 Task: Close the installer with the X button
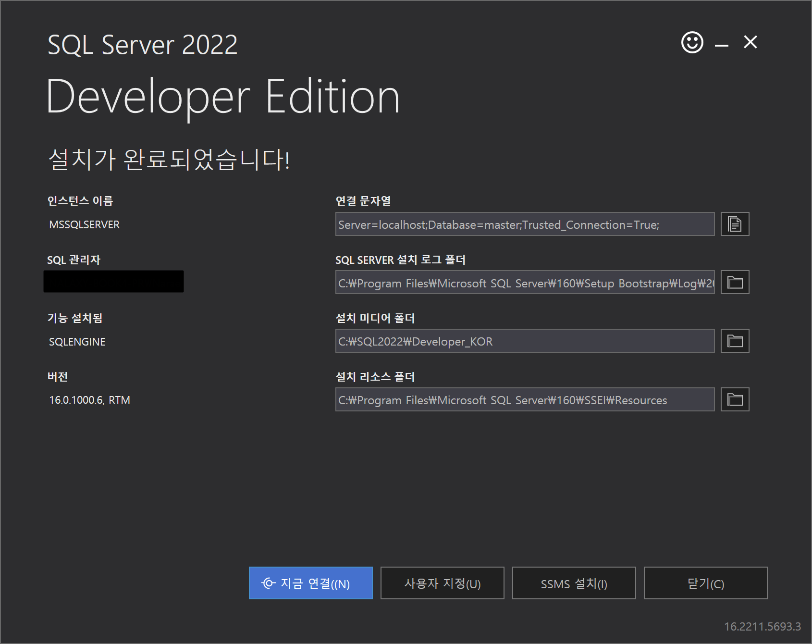click(750, 42)
